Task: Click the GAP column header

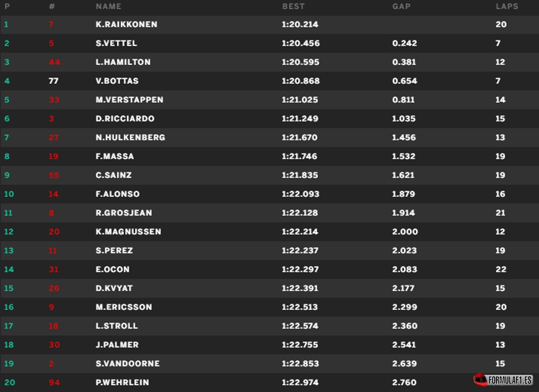Action: 401,7
